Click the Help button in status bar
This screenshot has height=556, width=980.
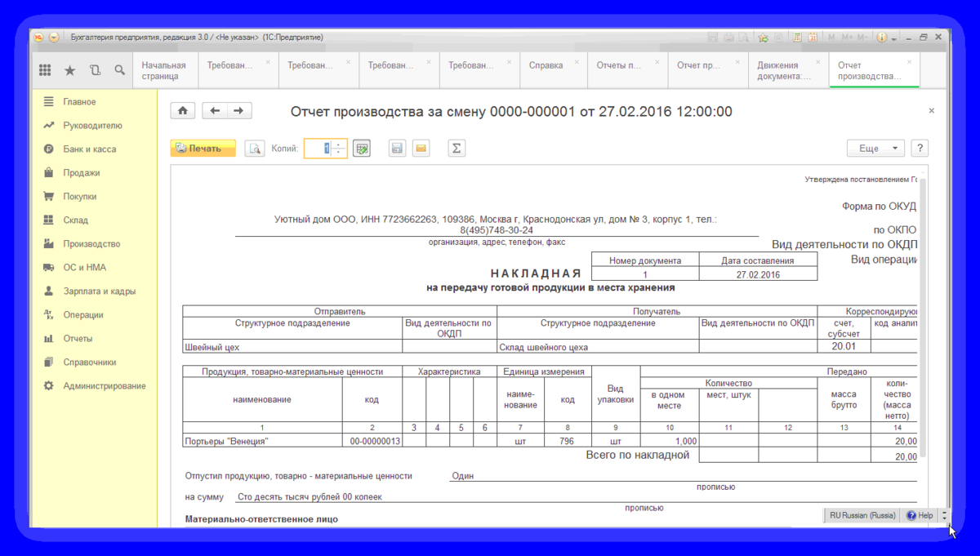[920, 516]
